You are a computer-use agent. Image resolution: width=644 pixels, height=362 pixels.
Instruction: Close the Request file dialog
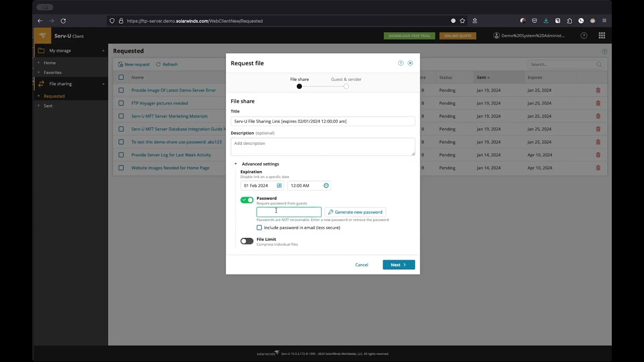click(x=410, y=63)
